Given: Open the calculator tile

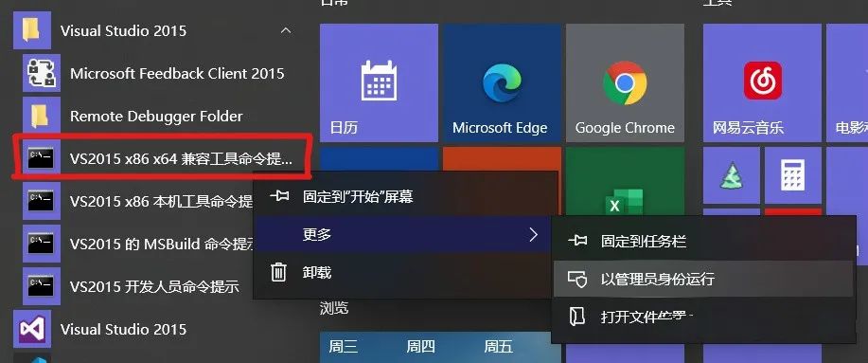Looking at the screenshot, I should click(x=793, y=175).
